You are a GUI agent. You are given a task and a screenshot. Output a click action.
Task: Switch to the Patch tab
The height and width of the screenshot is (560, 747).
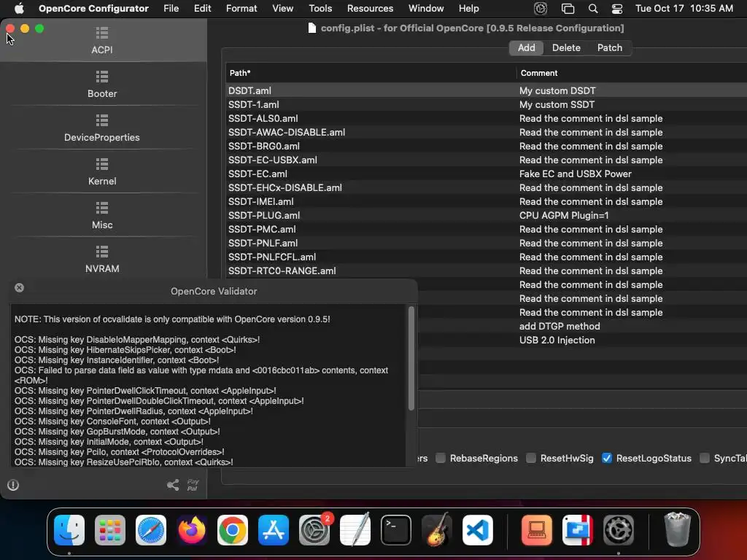click(x=610, y=47)
